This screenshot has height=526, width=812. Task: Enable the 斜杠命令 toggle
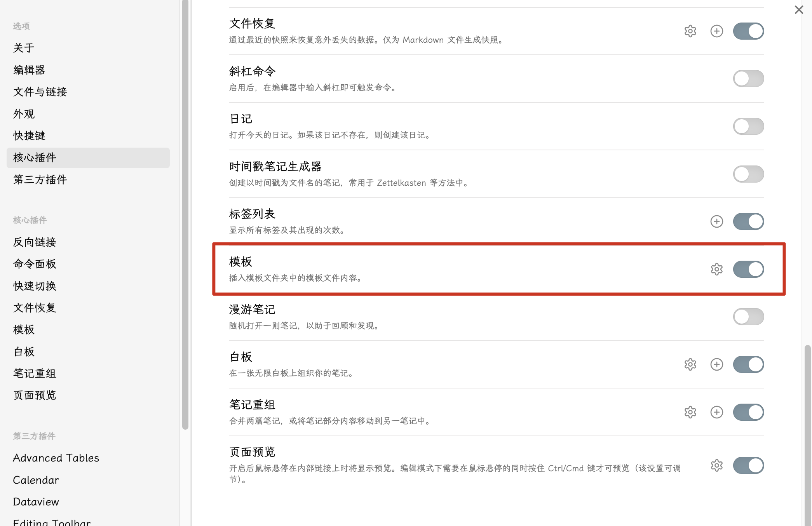(748, 78)
